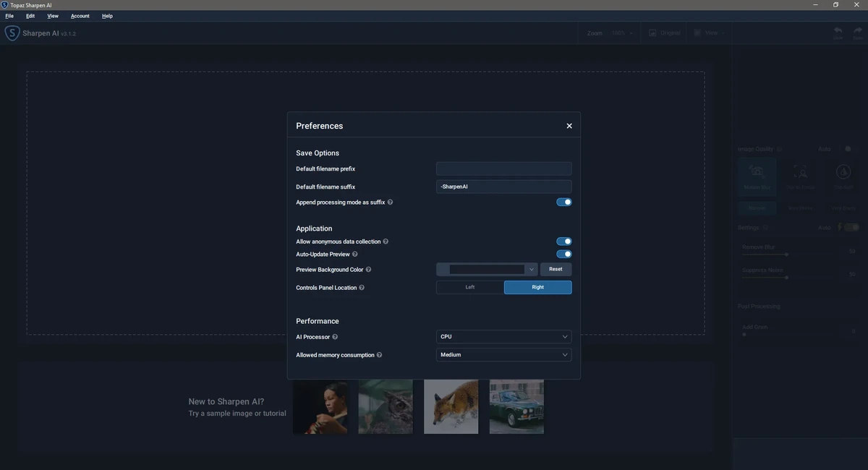Click the Add Grain slider handle
This screenshot has width=868, height=470.
(x=744, y=334)
